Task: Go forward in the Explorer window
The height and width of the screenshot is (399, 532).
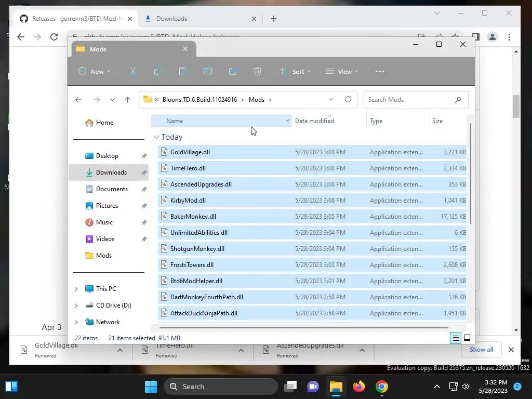Action: pyautogui.click(x=96, y=100)
